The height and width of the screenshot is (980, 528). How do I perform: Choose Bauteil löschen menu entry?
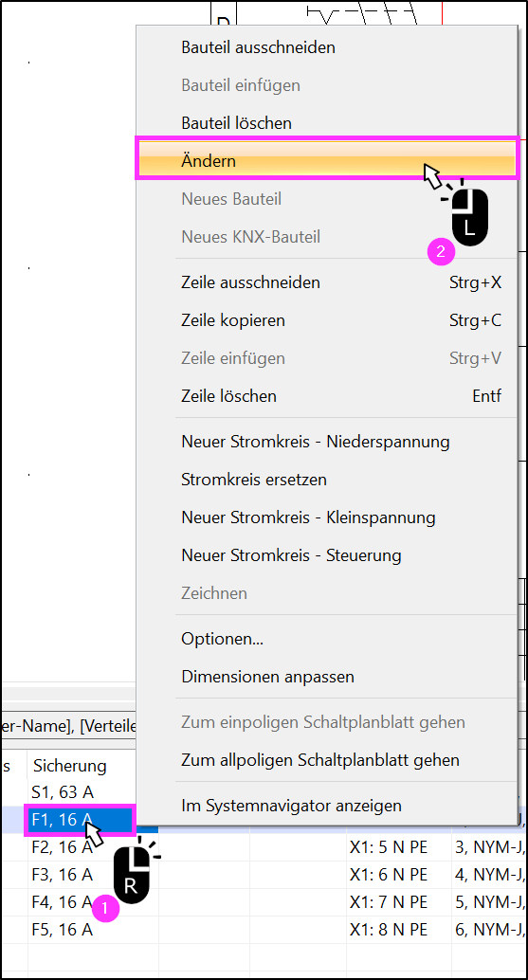tap(327, 123)
